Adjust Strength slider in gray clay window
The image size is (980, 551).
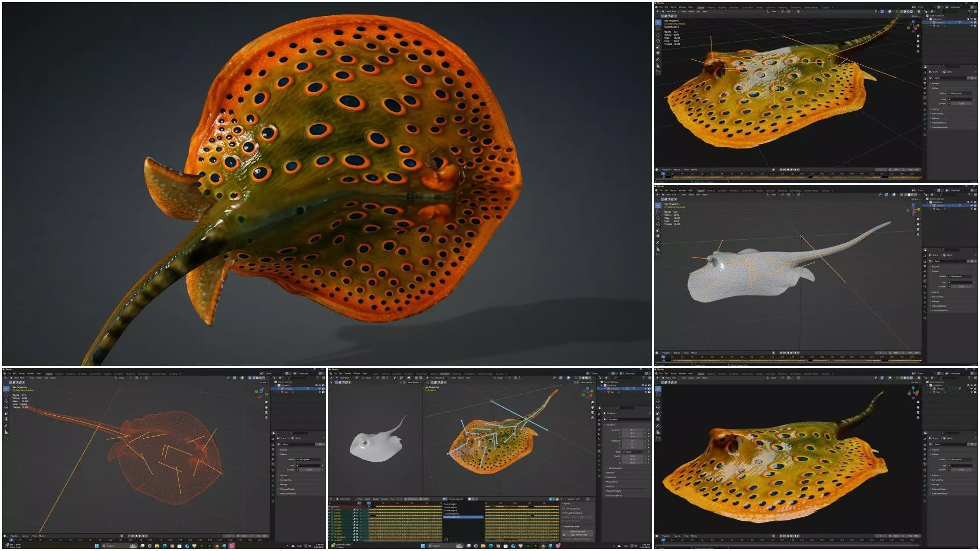[x=962, y=287]
